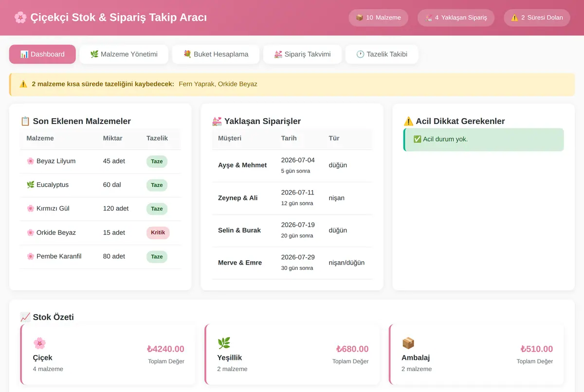The height and width of the screenshot is (392, 584).
Task: Click the Taze badge for Eucalyptus
Action: tap(157, 185)
